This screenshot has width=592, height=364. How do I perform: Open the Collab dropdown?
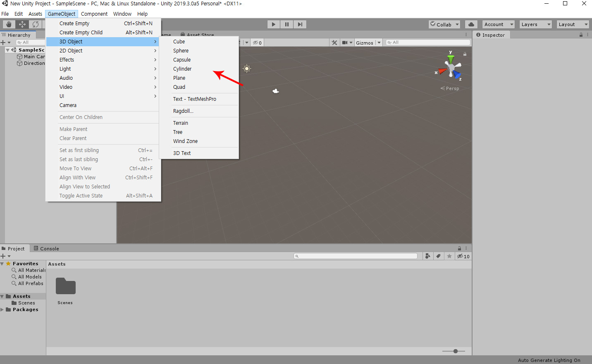444,24
